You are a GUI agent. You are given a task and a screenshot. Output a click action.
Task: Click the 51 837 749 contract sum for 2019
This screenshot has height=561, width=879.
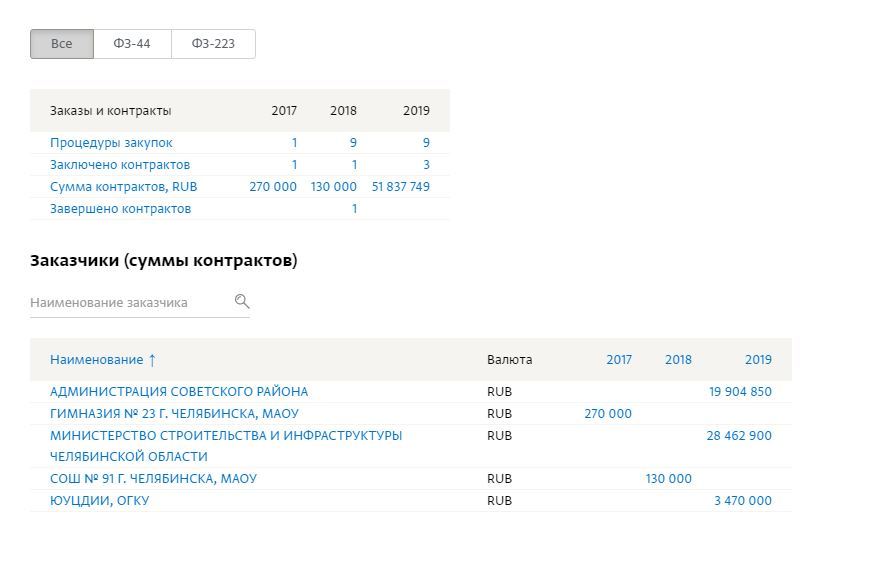[x=400, y=187]
